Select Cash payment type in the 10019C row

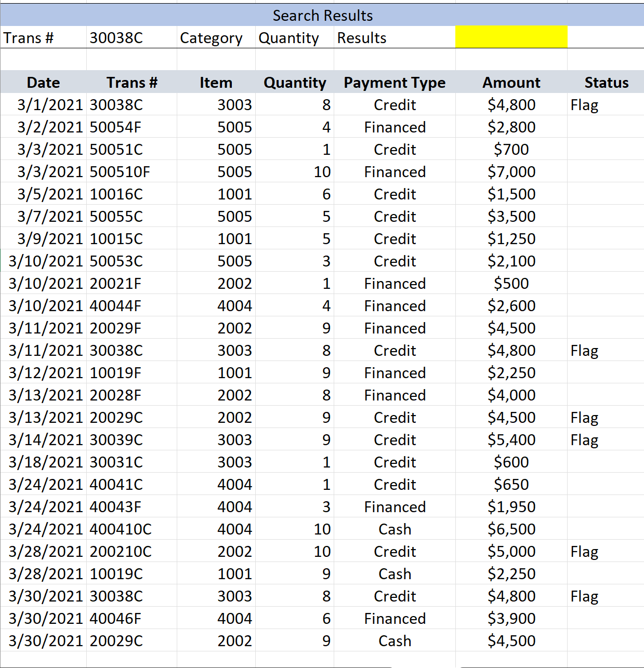pyautogui.click(x=395, y=573)
